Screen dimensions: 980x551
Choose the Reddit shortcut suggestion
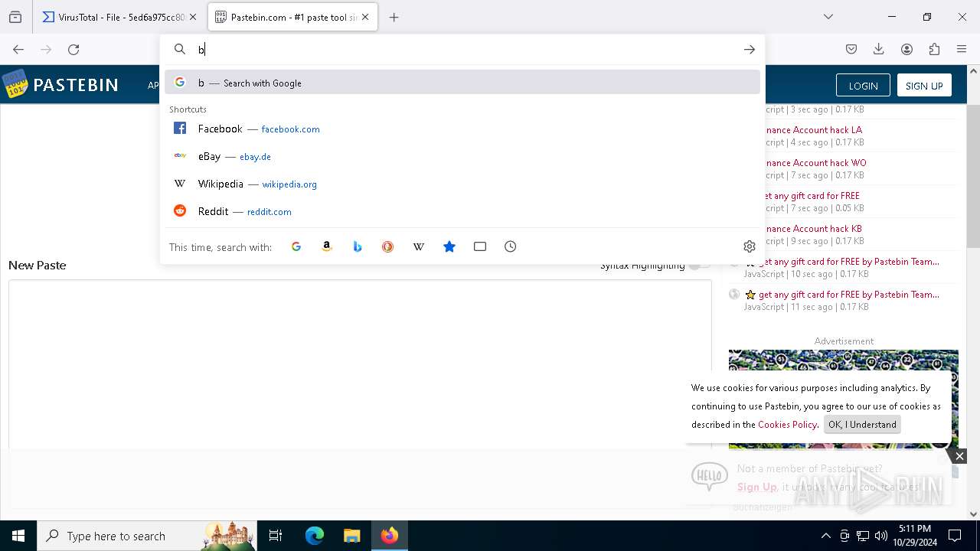pyautogui.click(x=462, y=211)
